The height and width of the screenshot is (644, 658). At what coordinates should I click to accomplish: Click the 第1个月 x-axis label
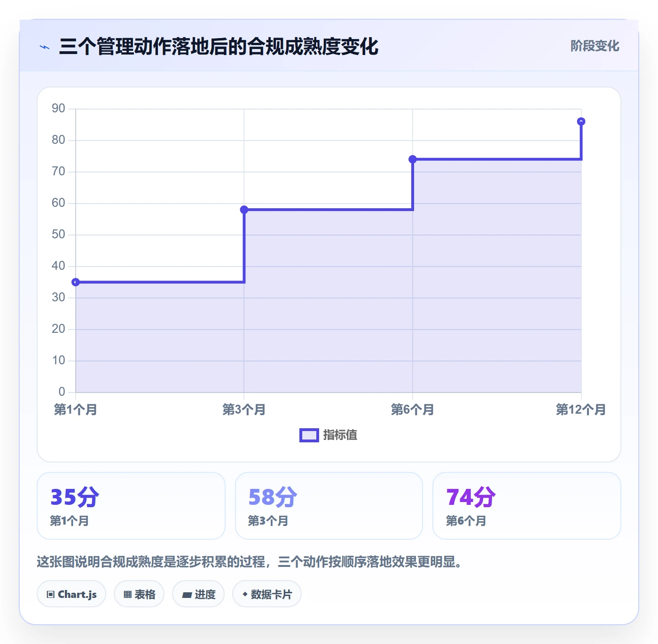pos(76,410)
